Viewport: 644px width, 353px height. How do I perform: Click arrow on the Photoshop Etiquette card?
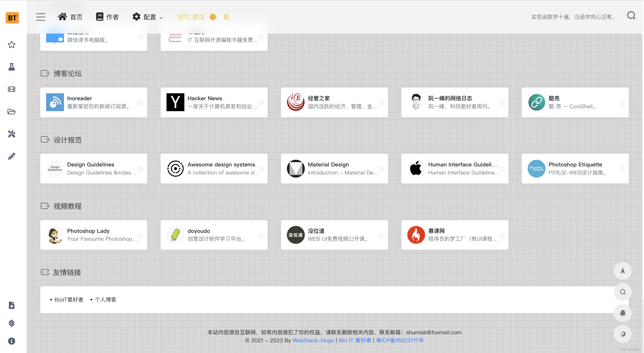coord(622,169)
